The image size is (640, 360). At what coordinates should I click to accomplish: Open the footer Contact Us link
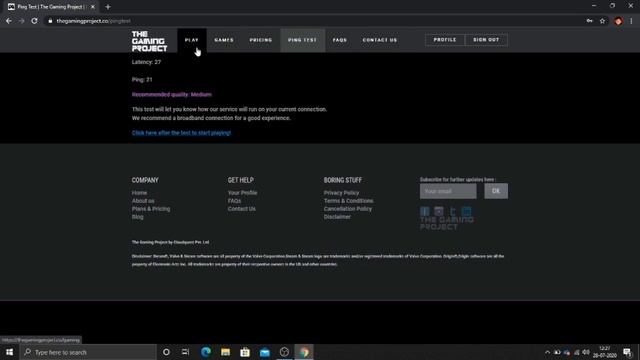click(x=242, y=209)
